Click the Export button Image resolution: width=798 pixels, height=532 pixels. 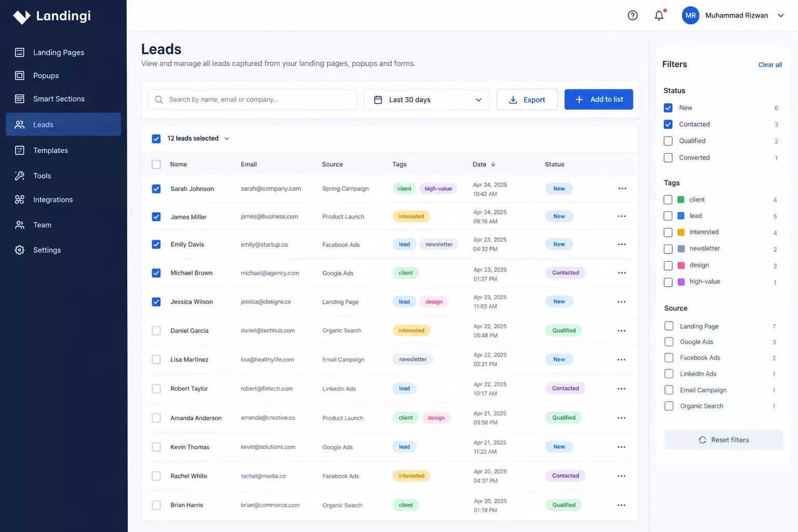point(527,100)
